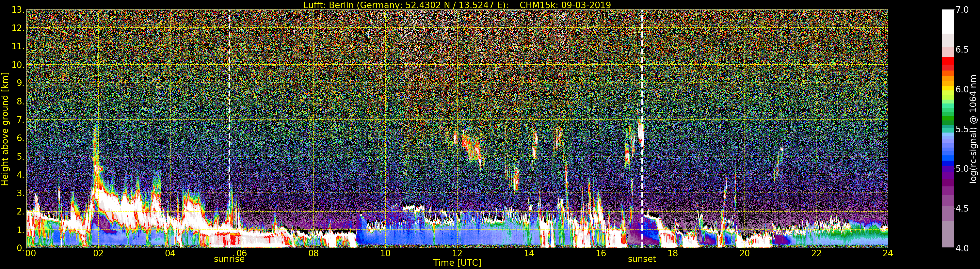Click the 'Height above ground [km]' axis label
Viewport: 980px width, 269px height.
[x=5, y=129]
